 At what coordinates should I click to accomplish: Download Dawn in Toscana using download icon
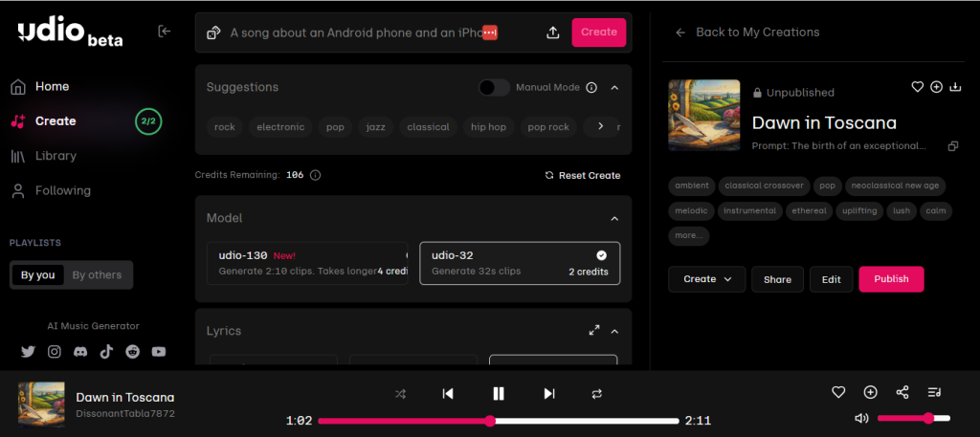click(x=955, y=87)
